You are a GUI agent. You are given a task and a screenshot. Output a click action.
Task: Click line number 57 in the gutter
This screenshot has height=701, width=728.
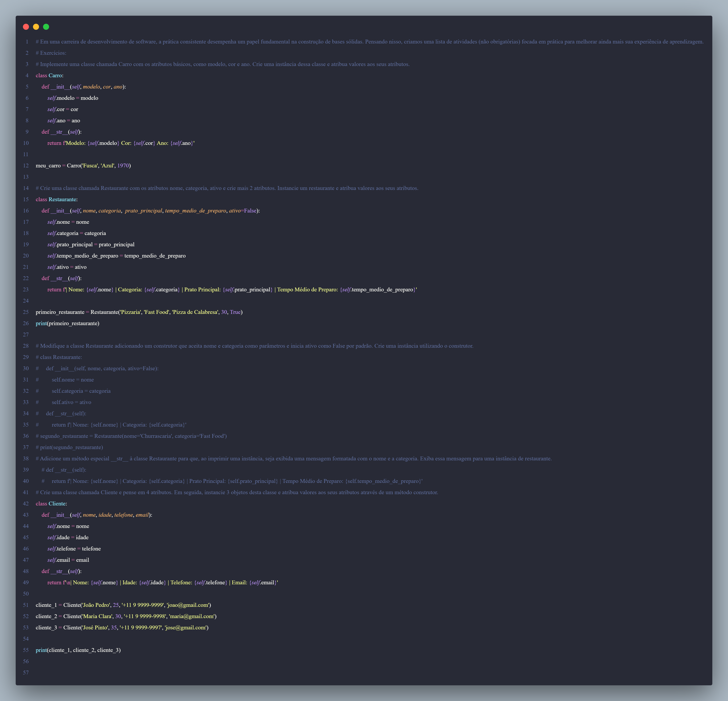point(26,672)
